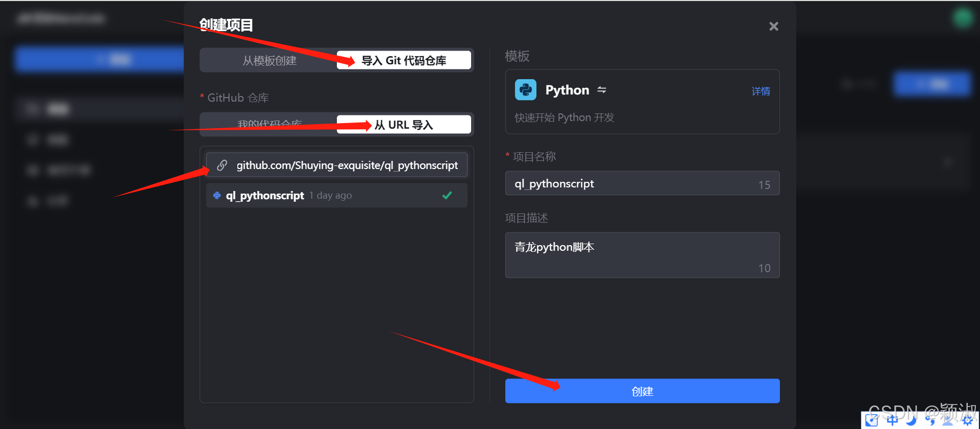Click the blurred blue button in background sidebar

click(x=100, y=59)
